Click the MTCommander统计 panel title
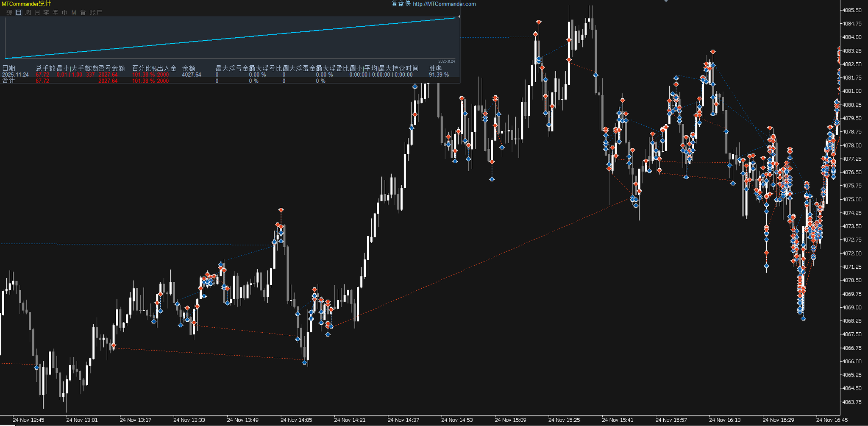Image resolution: width=868 pixels, height=426 pixels. tap(26, 4)
